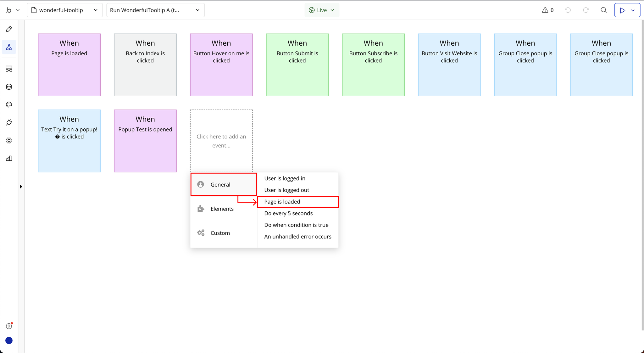The width and height of the screenshot is (644, 353).
Task: Open the Run WonderfulTooltip A workflow dropdown
Action: (155, 10)
